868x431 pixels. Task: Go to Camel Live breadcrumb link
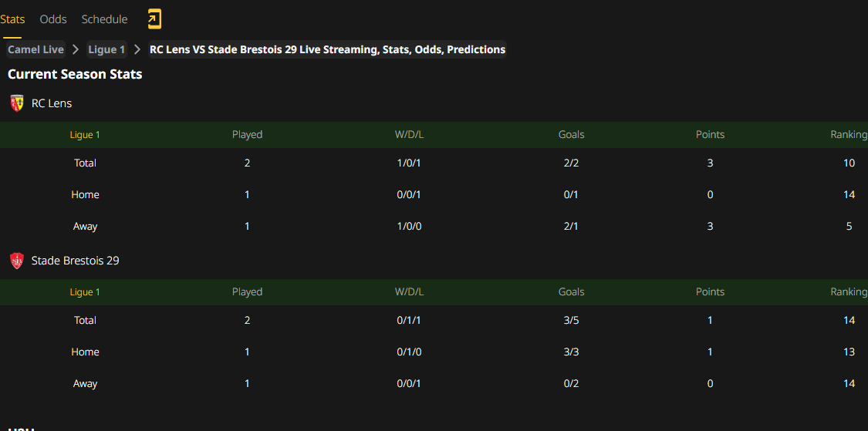pyautogui.click(x=36, y=50)
